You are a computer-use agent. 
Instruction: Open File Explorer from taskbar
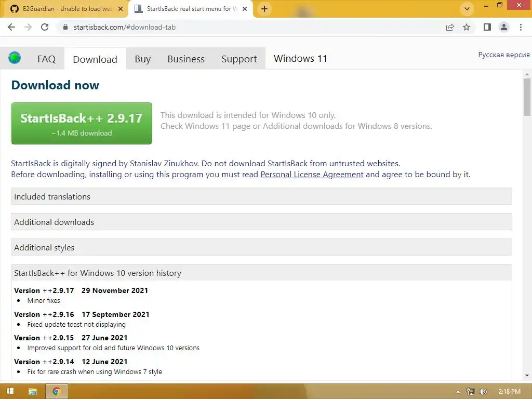tap(33, 392)
